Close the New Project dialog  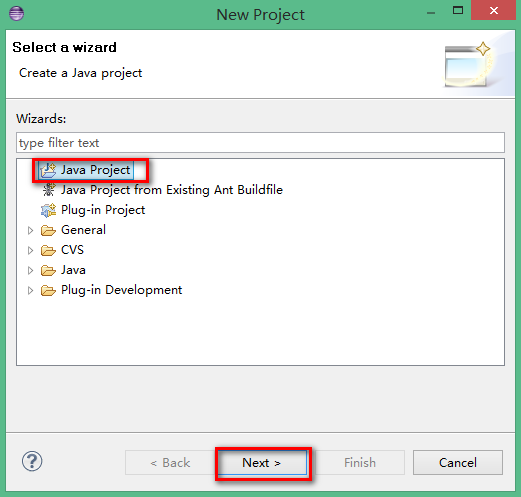[494, 11]
